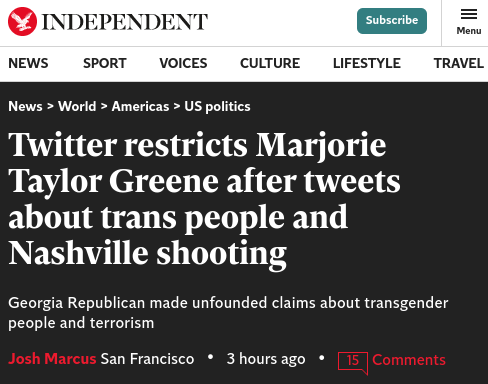Follow the US politics breadcrumb link
The width and height of the screenshot is (488, 384).
coord(217,107)
